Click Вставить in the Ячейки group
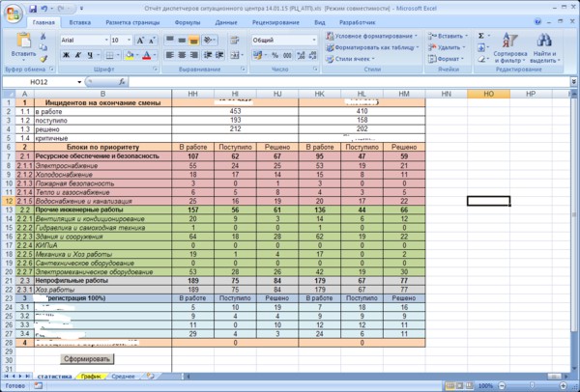The width and height of the screenshot is (580, 392). [448, 36]
